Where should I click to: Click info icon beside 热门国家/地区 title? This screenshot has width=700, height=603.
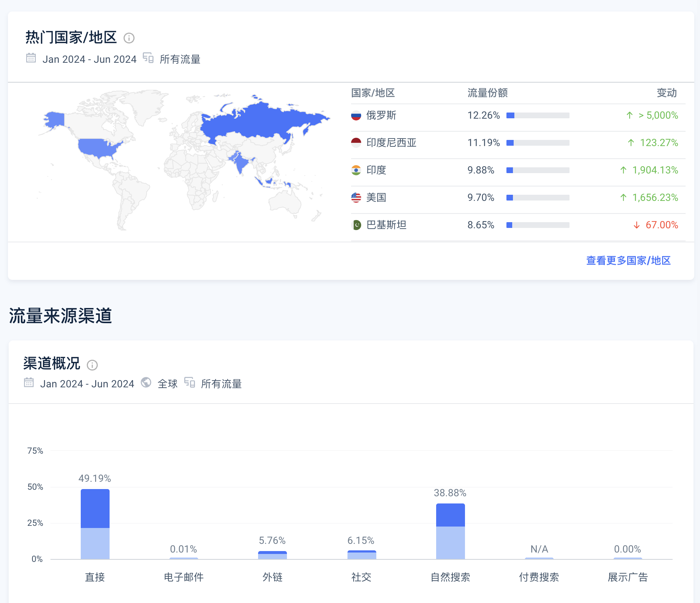click(x=129, y=38)
